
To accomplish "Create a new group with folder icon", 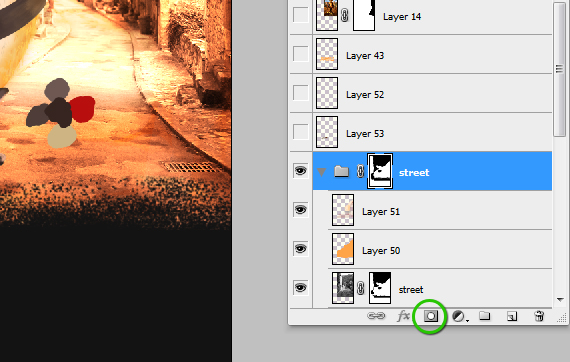I will pyautogui.click(x=484, y=316).
